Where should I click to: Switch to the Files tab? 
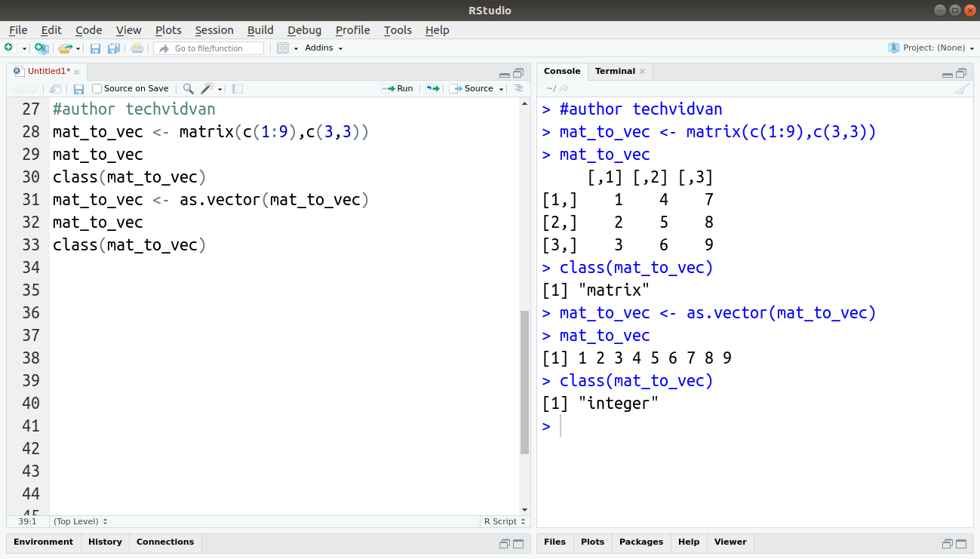(x=555, y=542)
